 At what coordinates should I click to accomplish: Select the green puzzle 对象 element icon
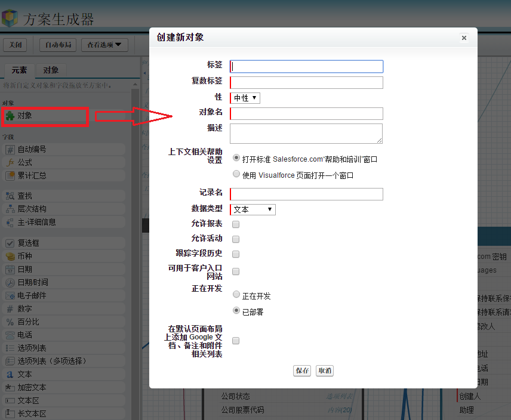[10, 116]
